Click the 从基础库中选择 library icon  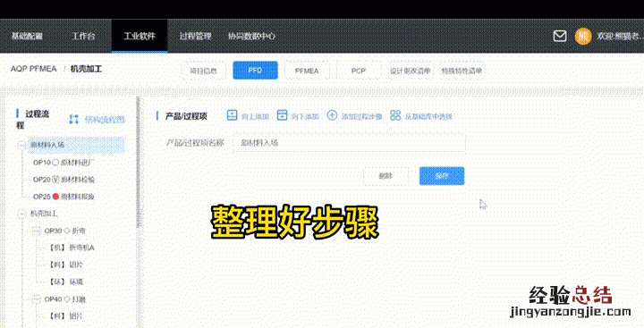(x=395, y=115)
